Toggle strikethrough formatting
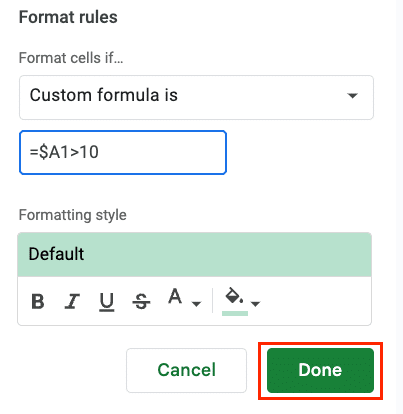 click(x=141, y=302)
